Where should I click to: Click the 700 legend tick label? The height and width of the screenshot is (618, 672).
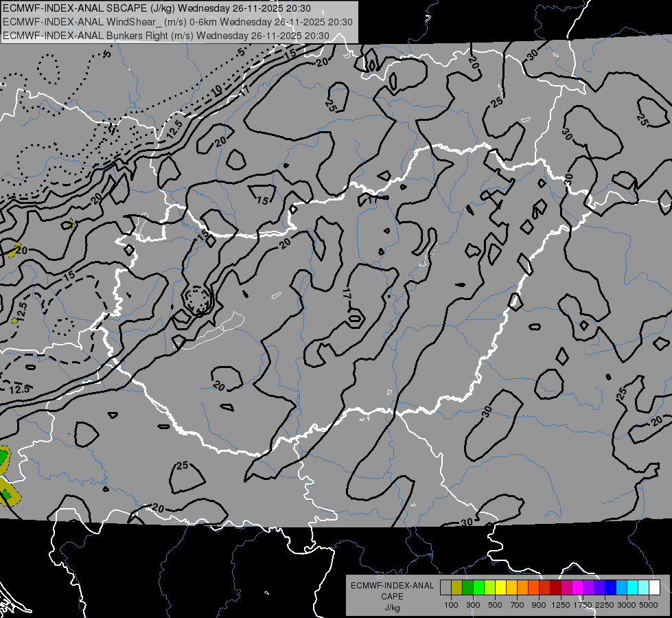point(518,605)
